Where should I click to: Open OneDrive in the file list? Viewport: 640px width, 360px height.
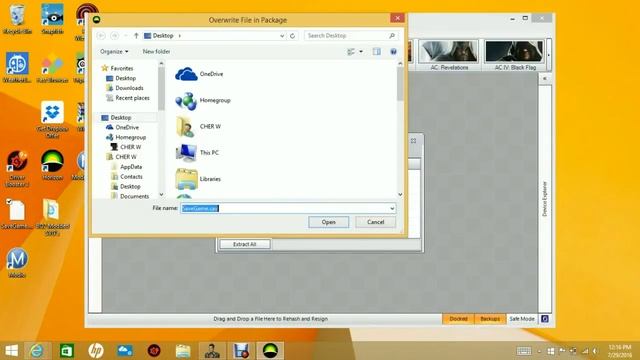tap(199, 74)
